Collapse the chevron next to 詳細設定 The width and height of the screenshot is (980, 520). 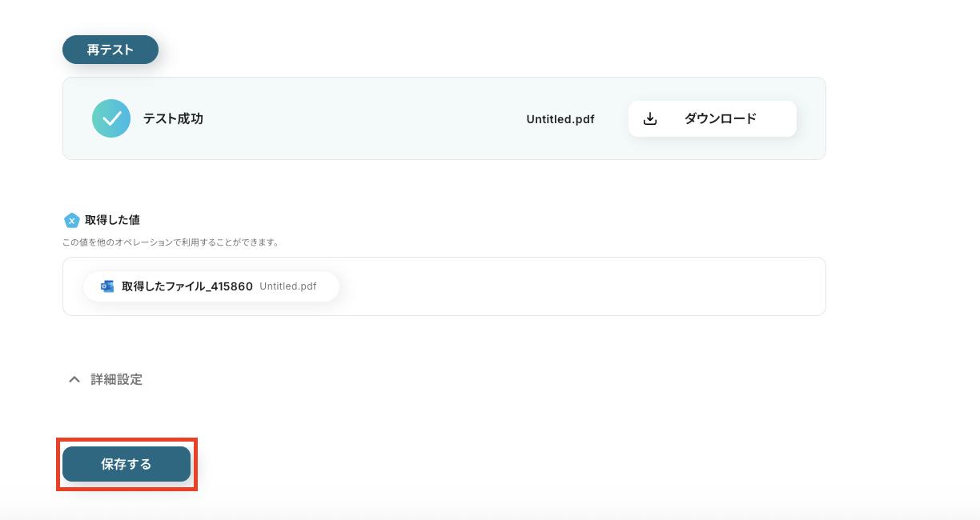[x=74, y=379]
